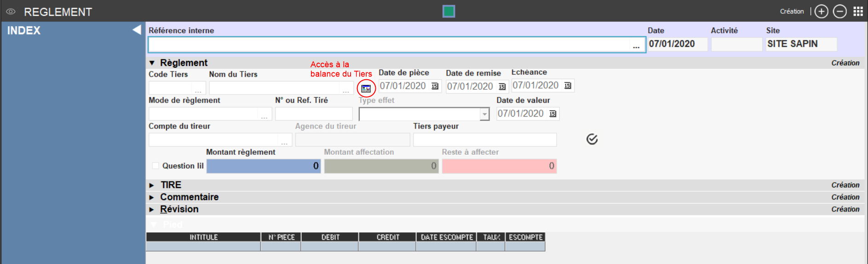Open the apps grid menu icon
Screen dimensions: 868x264
click(858, 12)
